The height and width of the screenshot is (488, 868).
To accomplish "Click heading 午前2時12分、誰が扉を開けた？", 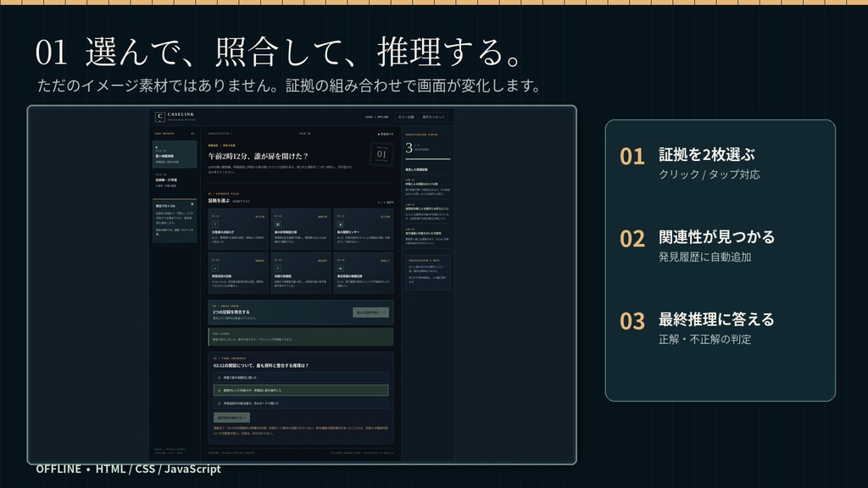I will [x=258, y=157].
